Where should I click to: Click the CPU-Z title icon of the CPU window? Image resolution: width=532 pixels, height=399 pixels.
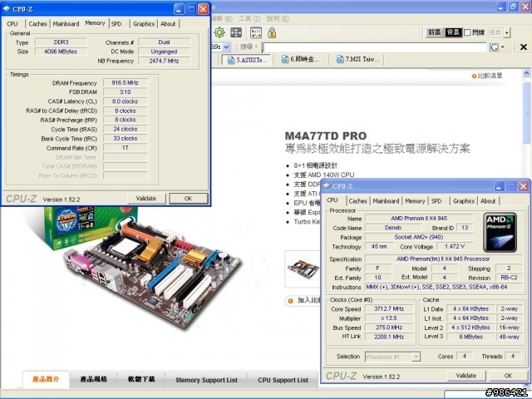(327, 186)
